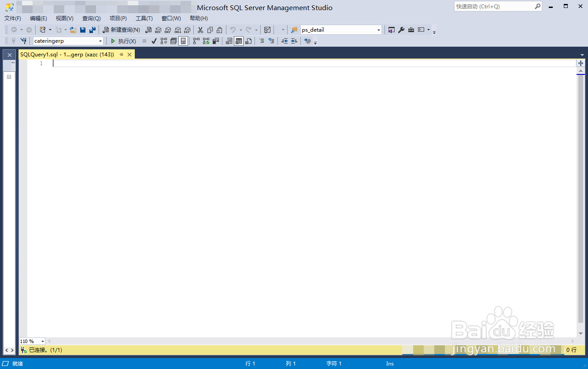Open the File (文件) menu
This screenshot has width=588, height=369.
coord(13,18)
